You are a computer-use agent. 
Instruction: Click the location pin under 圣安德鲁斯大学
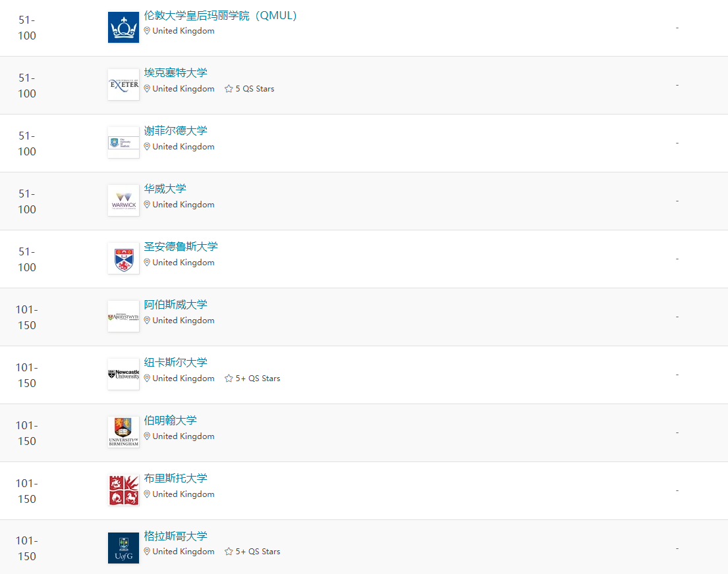pyautogui.click(x=147, y=263)
